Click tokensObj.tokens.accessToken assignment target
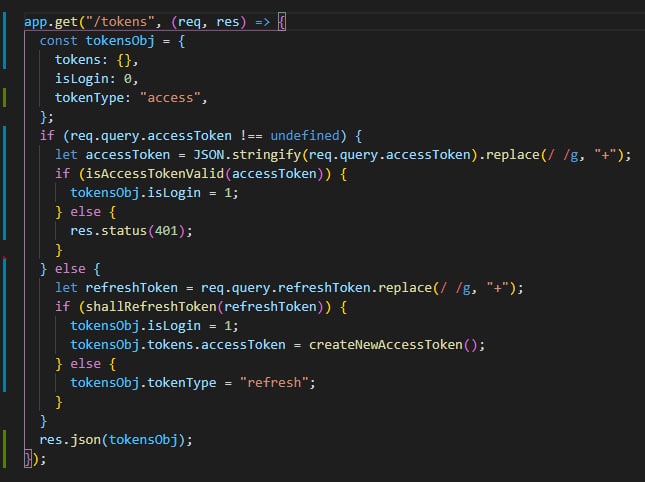645x482 pixels. pos(178,345)
